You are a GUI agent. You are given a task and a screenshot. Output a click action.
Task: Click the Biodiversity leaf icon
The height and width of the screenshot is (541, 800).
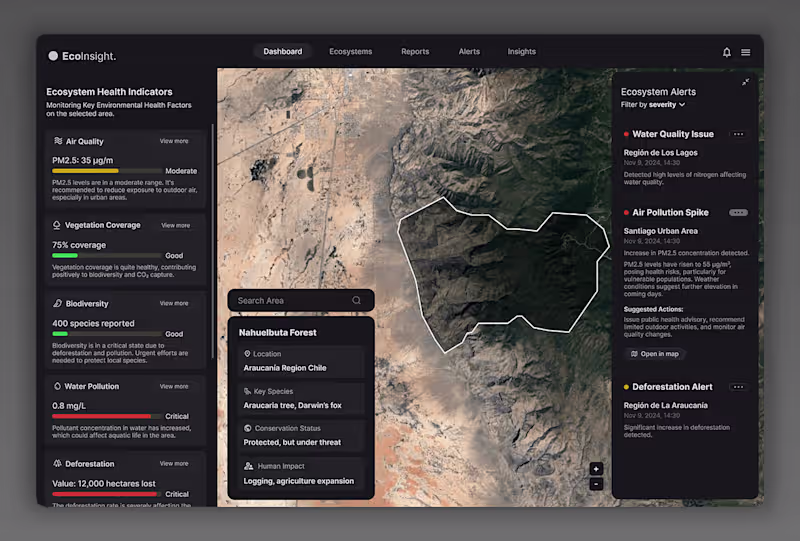pyautogui.click(x=58, y=303)
